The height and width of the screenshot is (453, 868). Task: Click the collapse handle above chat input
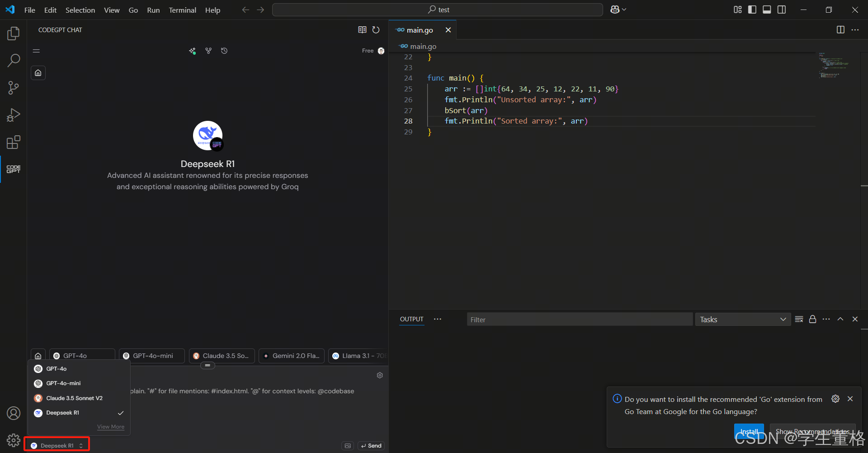[208, 365]
